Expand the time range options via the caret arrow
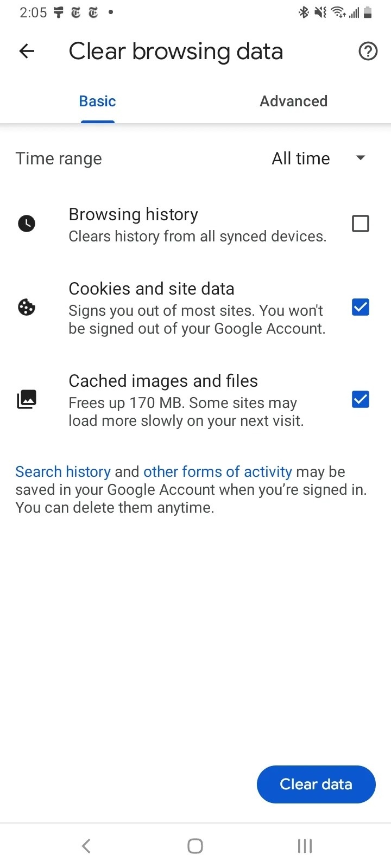 (360, 158)
